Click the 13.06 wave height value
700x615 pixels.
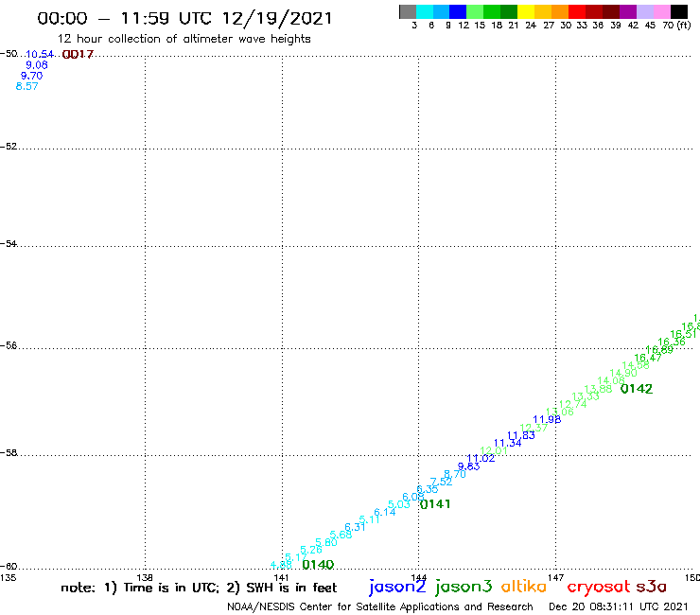pyautogui.click(x=560, y=412)
